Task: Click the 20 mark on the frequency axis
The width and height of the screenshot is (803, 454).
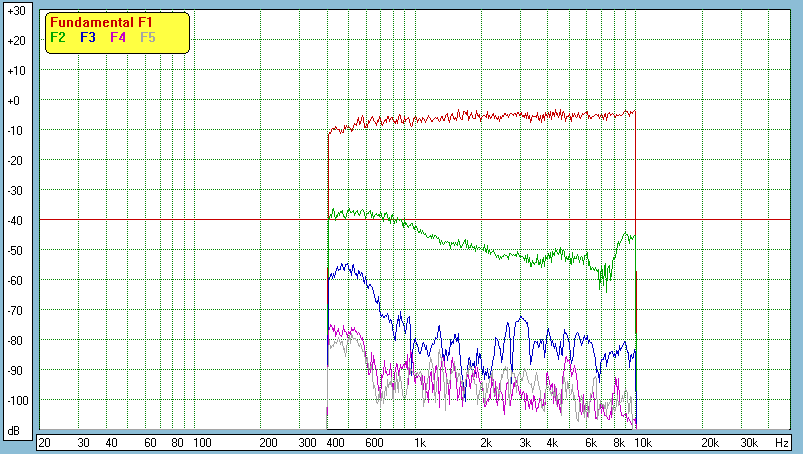Action: [44, 442]
